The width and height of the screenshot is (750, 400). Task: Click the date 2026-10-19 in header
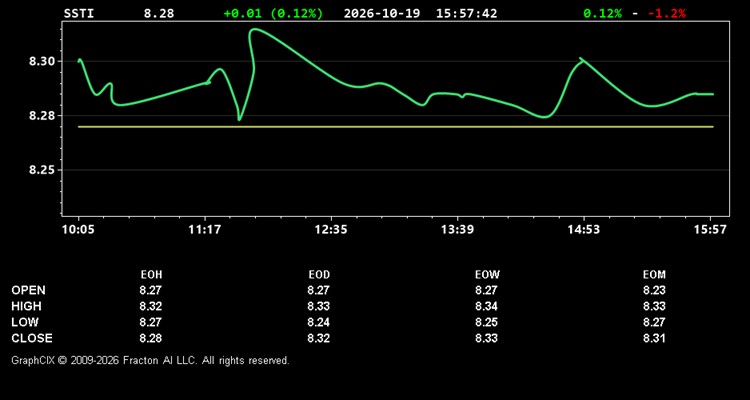pyautogui.click(x=382, y=13)
